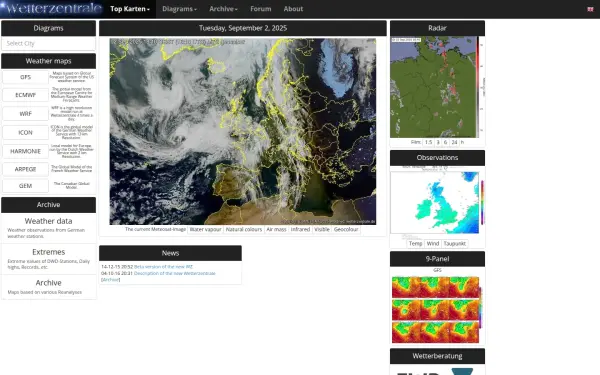Switch satellite view to Natural colours
Viewport: 600px width, 375px height.
[244, 229]
